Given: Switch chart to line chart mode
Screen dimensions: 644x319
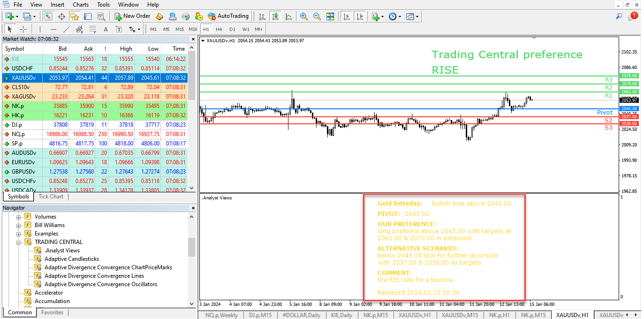Looking at the screenshot, I should click(x=288, y=16).
